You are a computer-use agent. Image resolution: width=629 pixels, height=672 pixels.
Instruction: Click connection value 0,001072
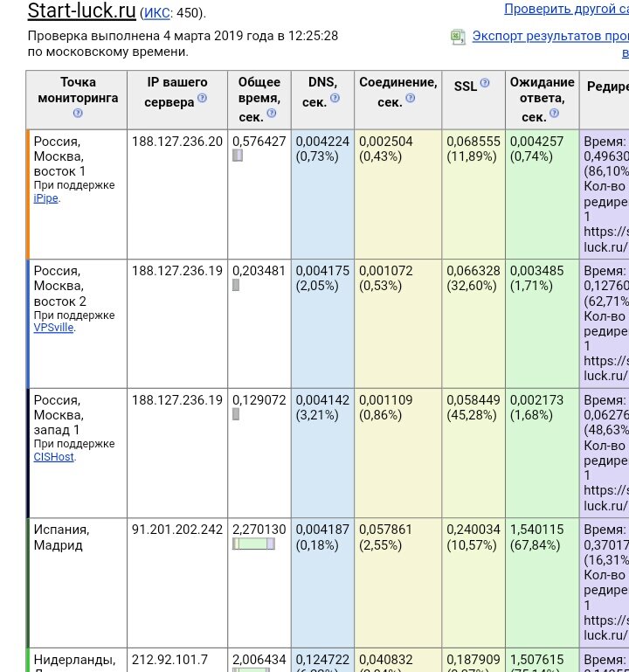(385, 271)
